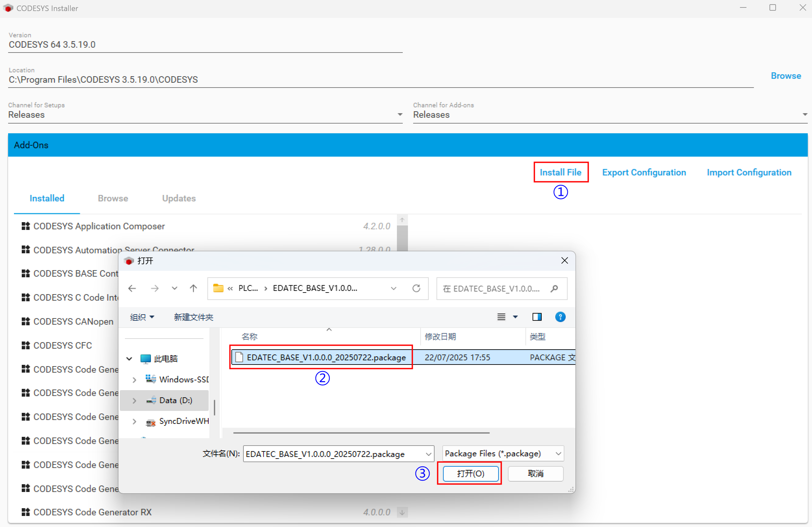Collapse the 此电脑 tree node
The image size is (812, 527).
point(129,359)
